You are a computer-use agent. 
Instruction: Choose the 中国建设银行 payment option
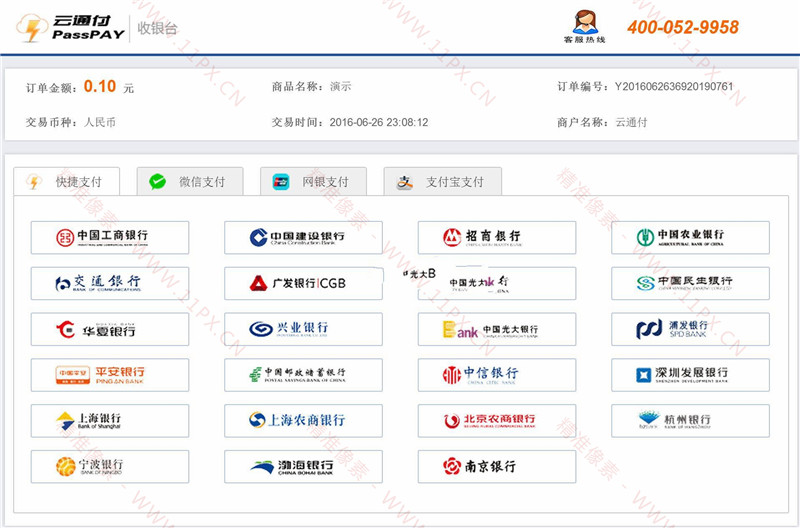[303, 238]
